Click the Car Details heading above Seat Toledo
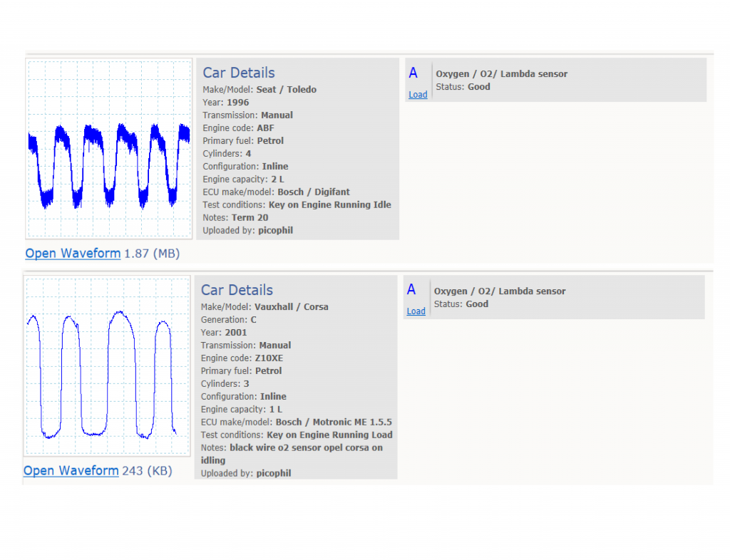Viewport: 730px width, 560px height. [x=239, y=73]
